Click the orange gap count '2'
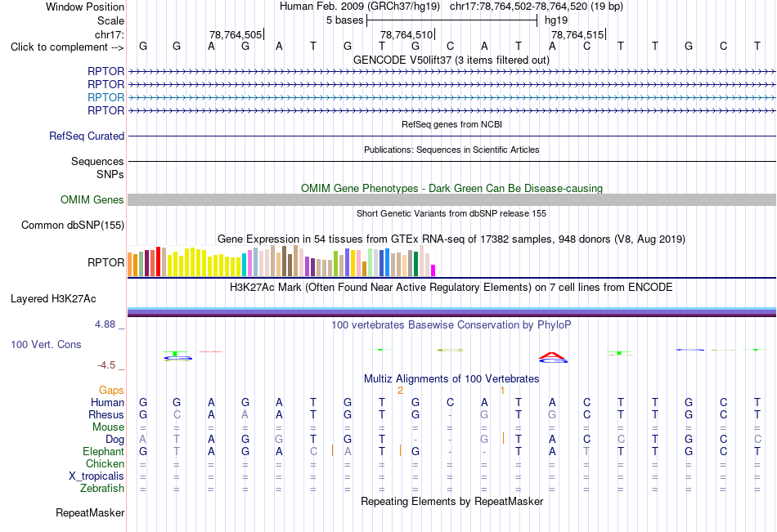The width and height of the screenshot is (777, 532). pos(401,391)
